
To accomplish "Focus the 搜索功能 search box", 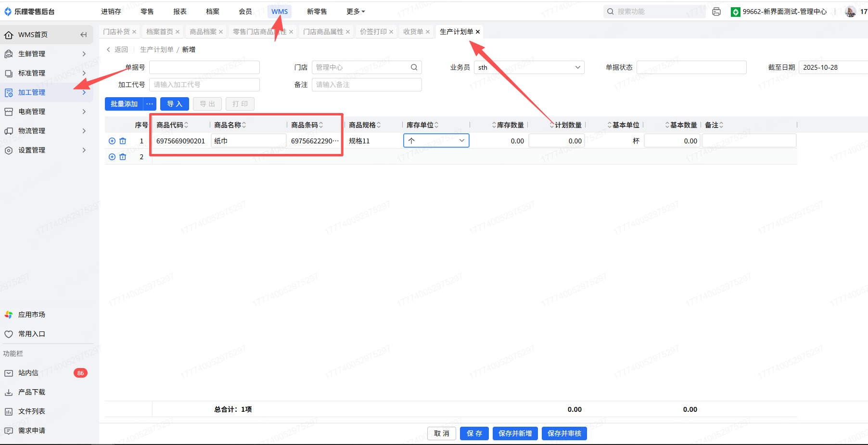I will pos(654,12).
